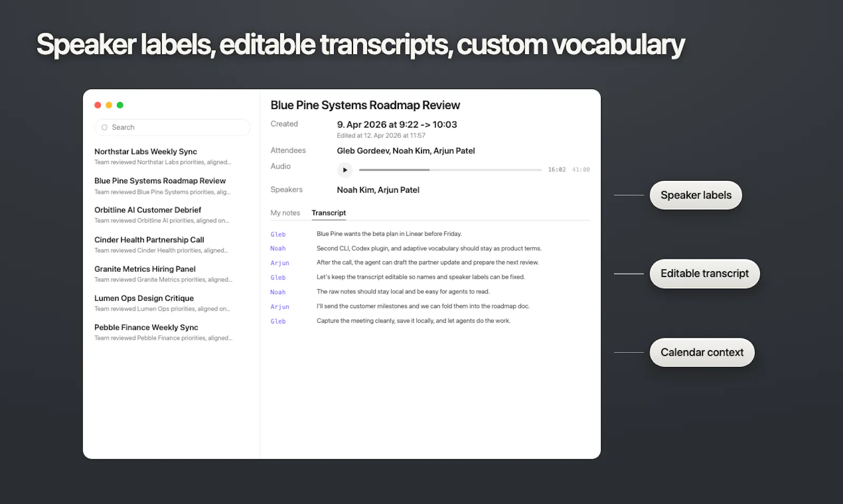Open Lumen Ops Design Critique meeting

[163, 303]
